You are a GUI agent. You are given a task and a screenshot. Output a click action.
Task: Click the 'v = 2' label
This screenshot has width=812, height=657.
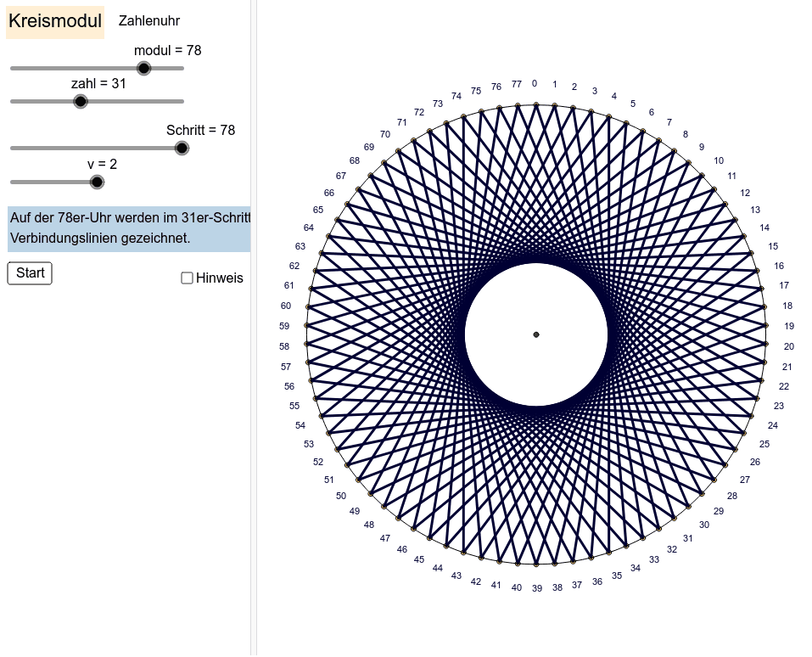coord(102,165)
